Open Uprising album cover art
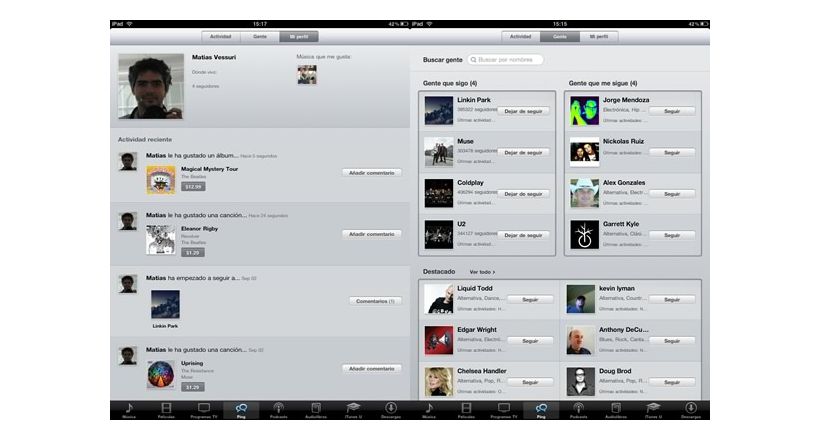Viewport: 820px width, 440px height. [161, 374]
